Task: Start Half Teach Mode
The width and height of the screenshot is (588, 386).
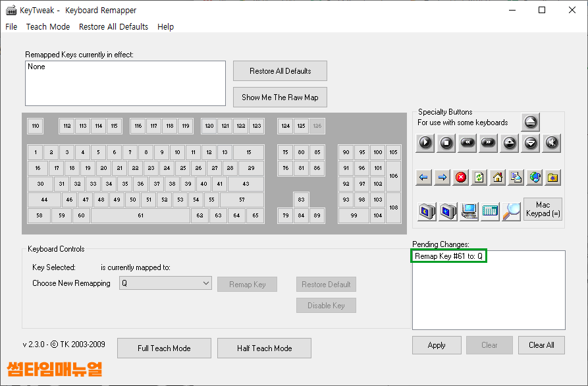Action: (x=265, y=348)
